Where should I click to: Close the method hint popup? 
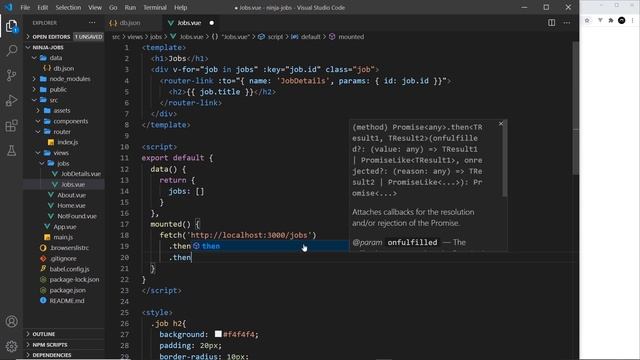click(501, 124)
